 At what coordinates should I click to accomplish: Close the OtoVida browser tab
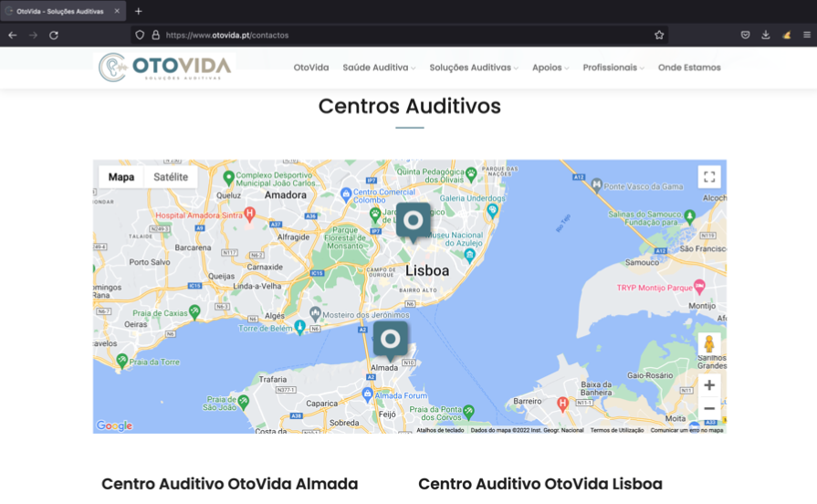click(x=117, y=11)
